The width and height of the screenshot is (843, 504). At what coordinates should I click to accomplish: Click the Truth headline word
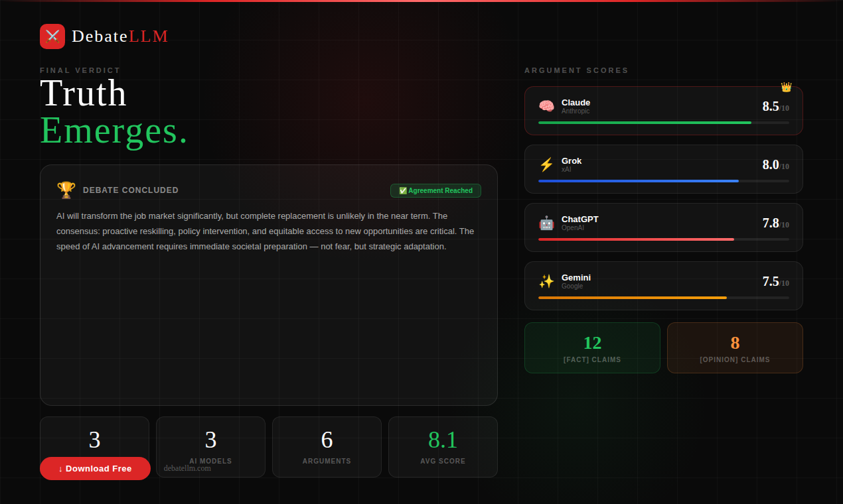pos(83,93)
